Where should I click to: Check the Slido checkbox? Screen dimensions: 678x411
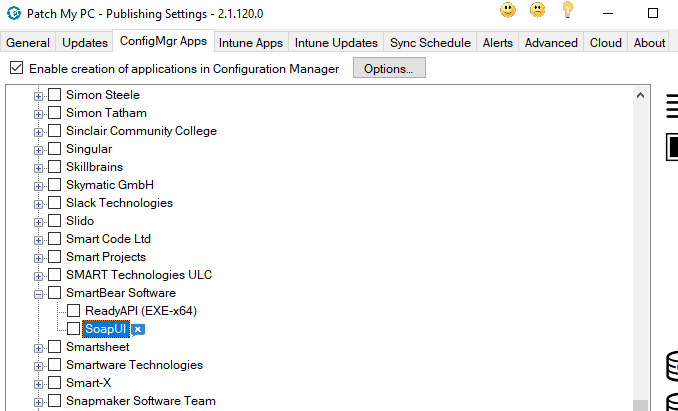(x=54, y=221)
